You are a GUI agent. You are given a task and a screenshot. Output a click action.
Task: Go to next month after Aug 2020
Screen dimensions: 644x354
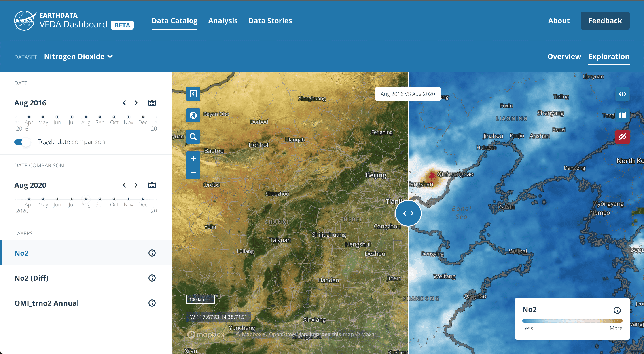[x=136, y=185]
